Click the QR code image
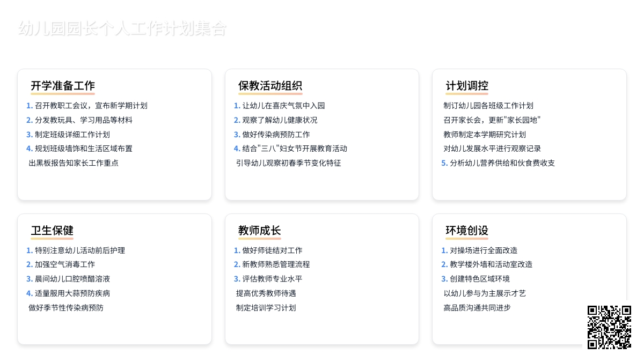This screenshot has height=362, width=644. [x=609, y=327]
